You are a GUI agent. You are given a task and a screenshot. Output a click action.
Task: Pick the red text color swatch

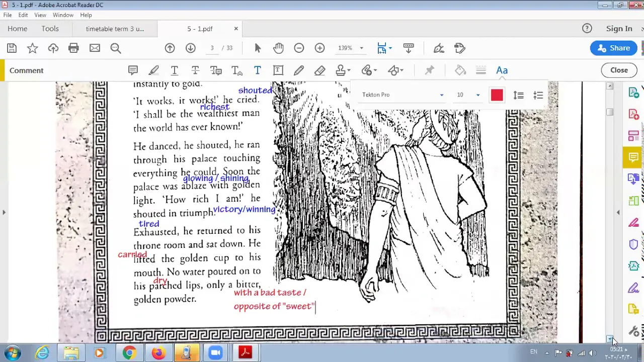(x=497, y=95)
